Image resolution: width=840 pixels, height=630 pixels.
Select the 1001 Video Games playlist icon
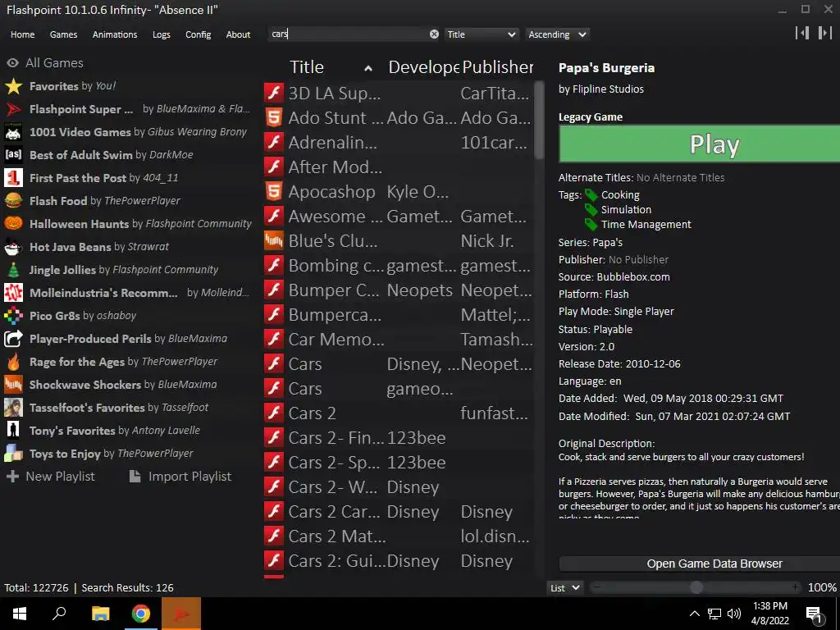(13, 132)
